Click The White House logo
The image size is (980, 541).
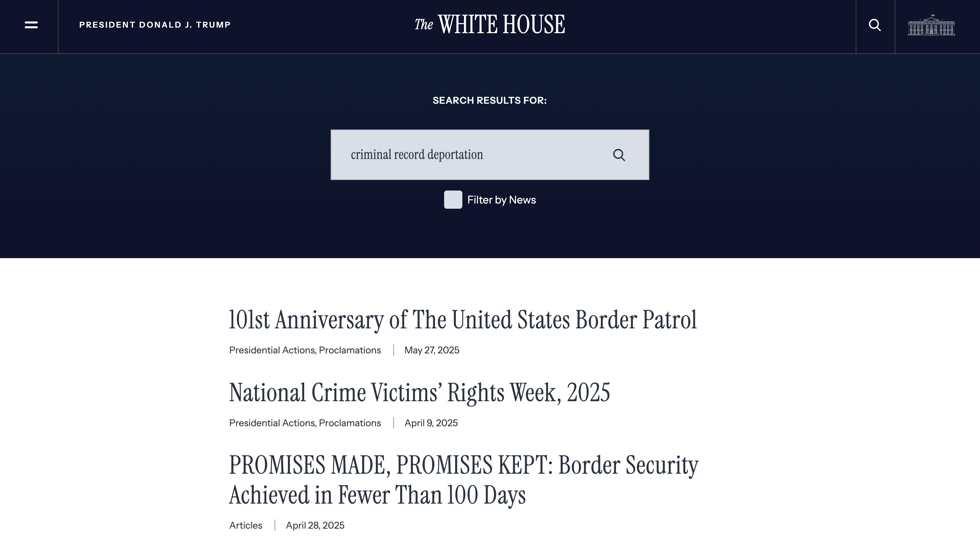(x=490, y=25)
